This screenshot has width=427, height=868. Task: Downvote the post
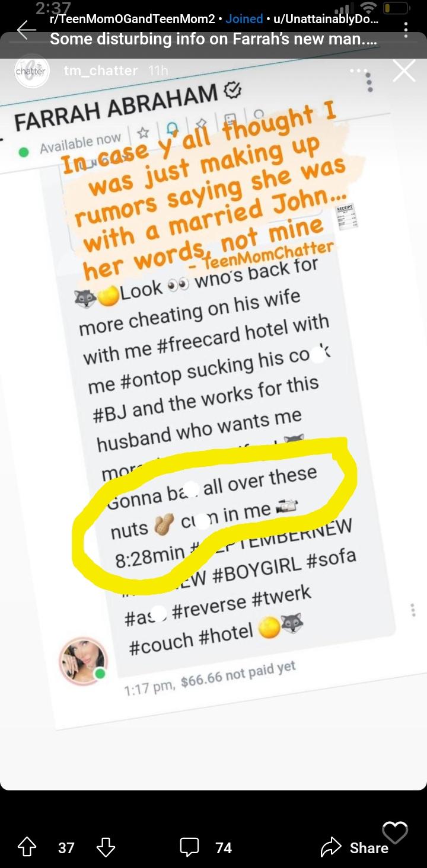[106, 847]
